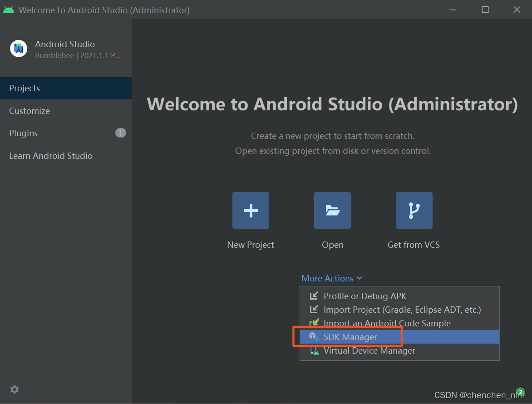Expand the More Actions dropdown

click(332, 279)
